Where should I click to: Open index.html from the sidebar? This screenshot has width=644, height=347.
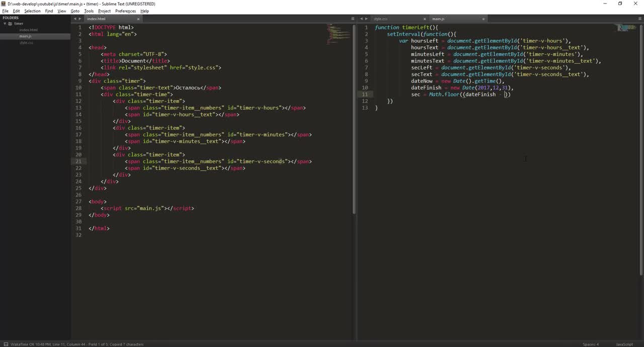tap(28, 30)
